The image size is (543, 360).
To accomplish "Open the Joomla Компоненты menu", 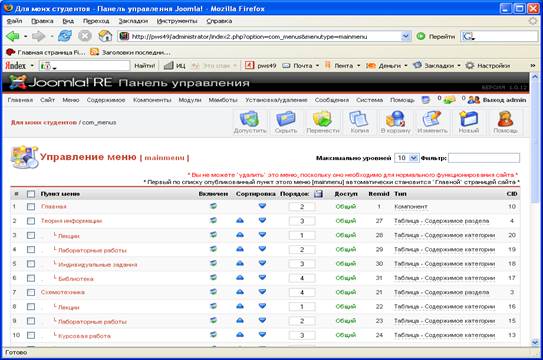I will point(152,100).
